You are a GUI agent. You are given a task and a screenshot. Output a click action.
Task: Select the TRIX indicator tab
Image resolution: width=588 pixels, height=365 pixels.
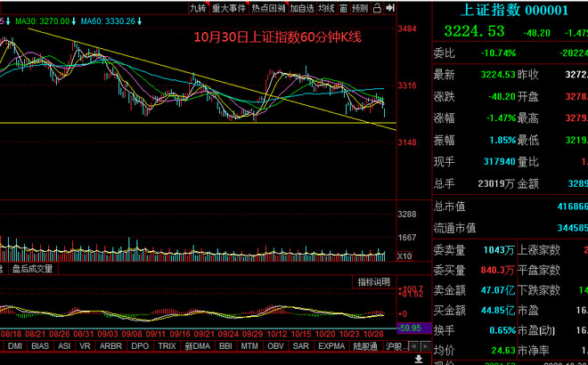click(x=167, y=346)
